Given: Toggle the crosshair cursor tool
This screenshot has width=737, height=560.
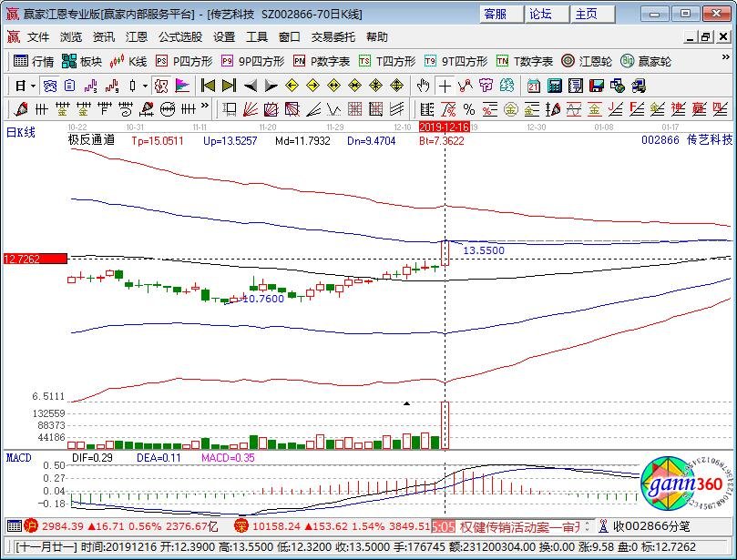Looking at the screenshot, I should click(x=445, y=86).
